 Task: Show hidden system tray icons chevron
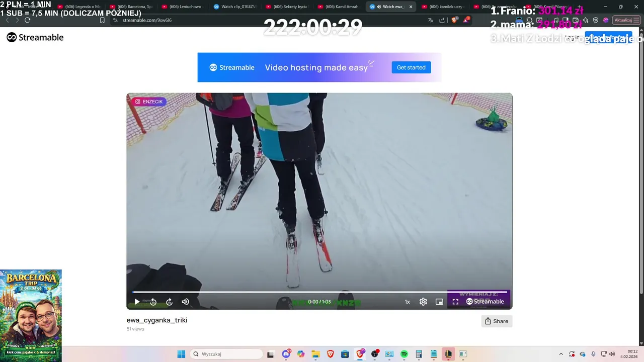(x=561, y=354)
